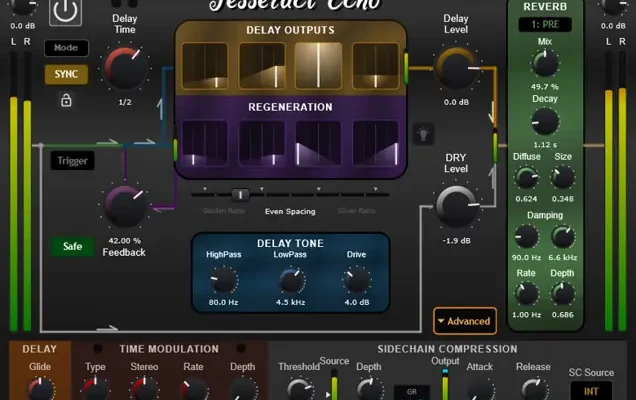Click the Time Modulation Type knob
636x400 pixels.
(96, 389)
